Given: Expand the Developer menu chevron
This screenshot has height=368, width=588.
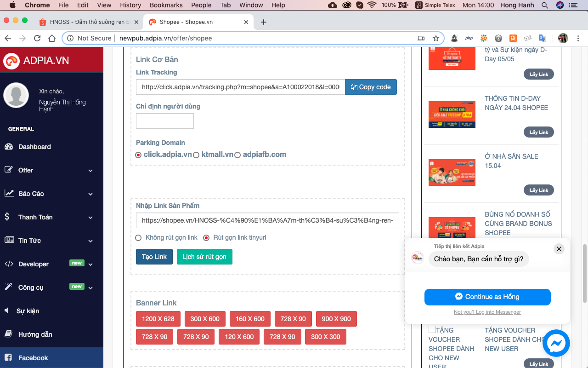Looking at the screenshot, I should pyautogui.click(x=90, y=264).
